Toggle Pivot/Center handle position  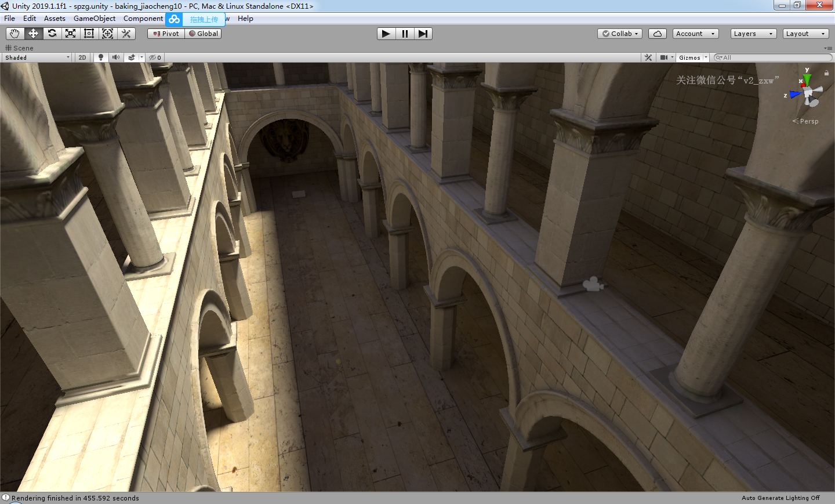click(x=166, y=34)
